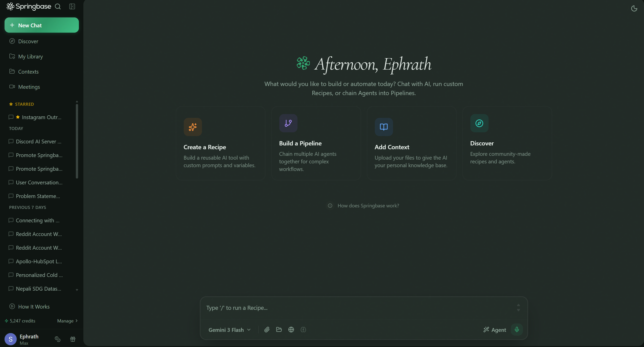
Task: Toggle dark mode moon icon
Action: [634, 9]
